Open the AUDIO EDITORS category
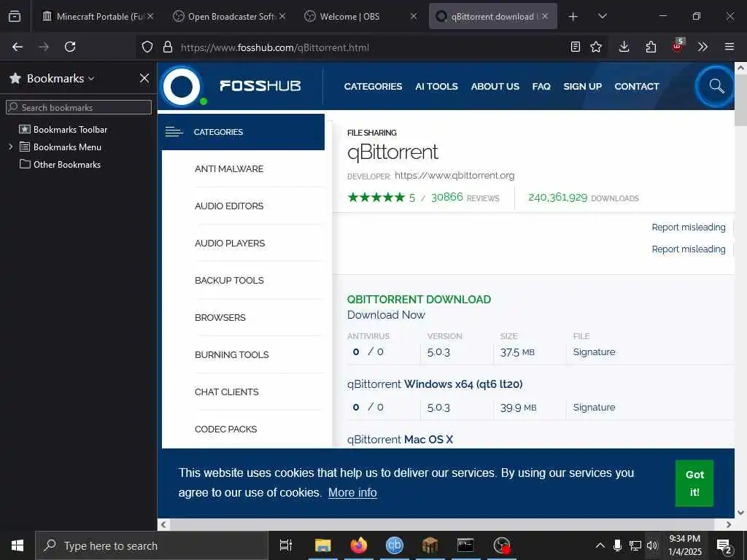 click(x=228, y=206)
